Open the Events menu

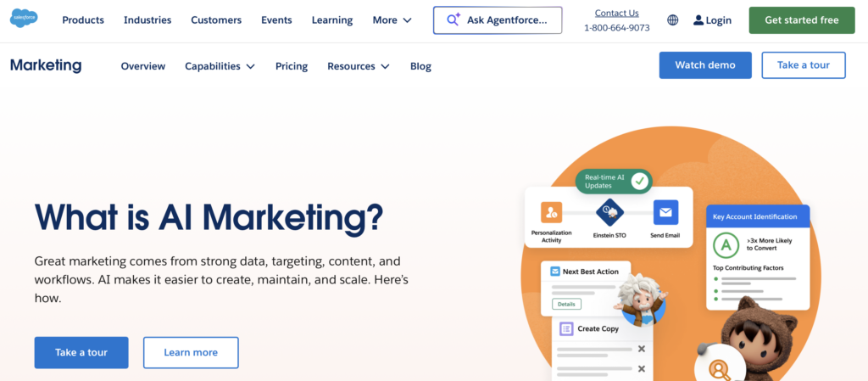click(277, 20)
